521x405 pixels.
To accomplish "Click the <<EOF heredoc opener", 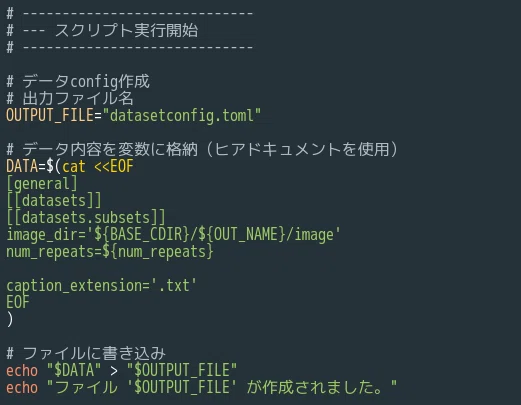I will (x=114, y=166).
